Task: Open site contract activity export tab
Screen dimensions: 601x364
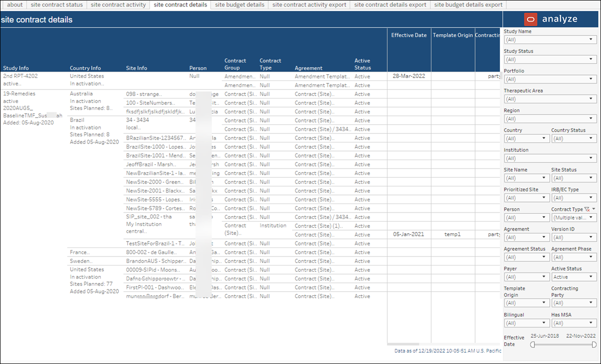Action: [309, 4]
